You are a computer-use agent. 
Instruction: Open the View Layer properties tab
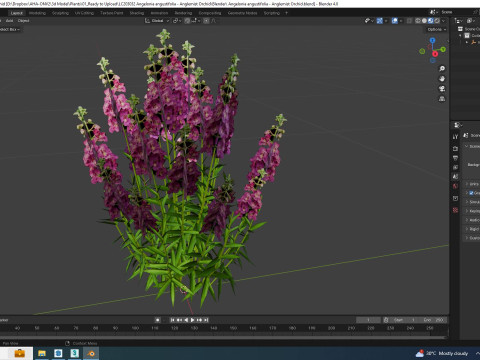tap(455, 167)
